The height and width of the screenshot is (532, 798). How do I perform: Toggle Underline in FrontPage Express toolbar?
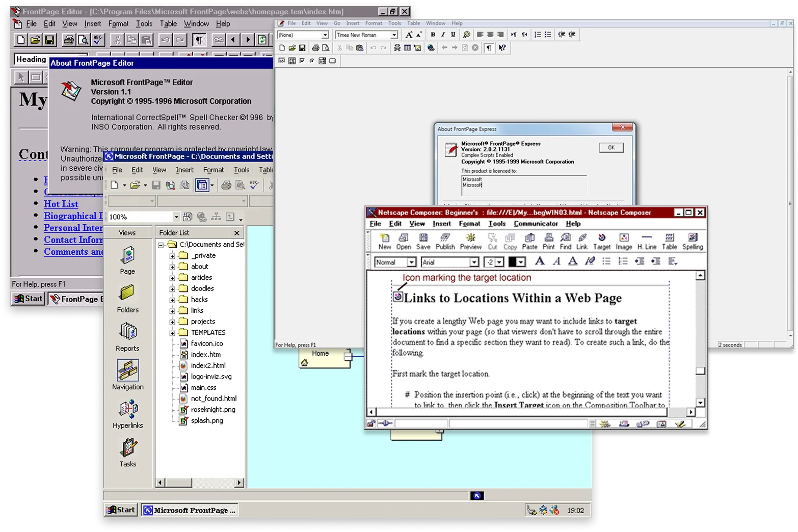[x=453, y=35]
